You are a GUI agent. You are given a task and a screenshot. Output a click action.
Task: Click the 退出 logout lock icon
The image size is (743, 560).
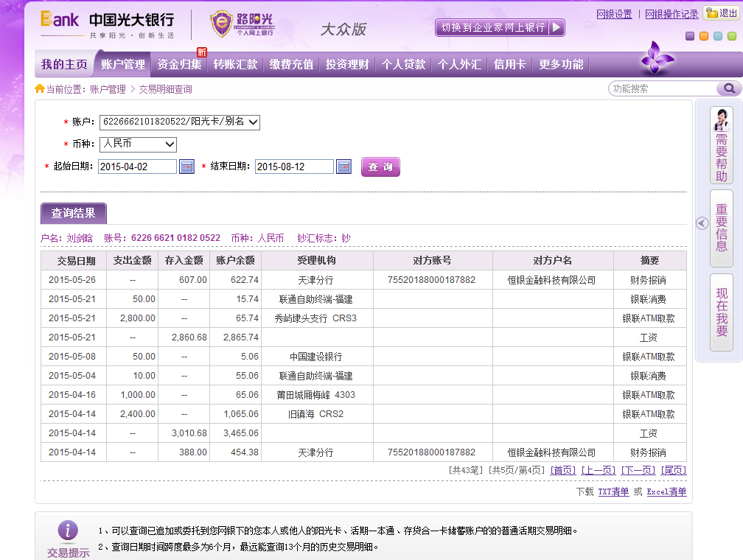coord(712,13)
